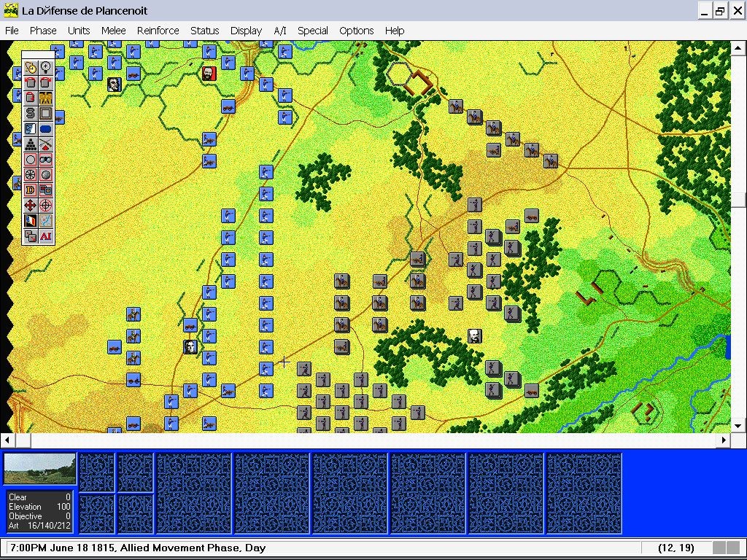Click the golden eagle toolbar icon
This screenshot has width=747, height=560.
tap(46, 98)
